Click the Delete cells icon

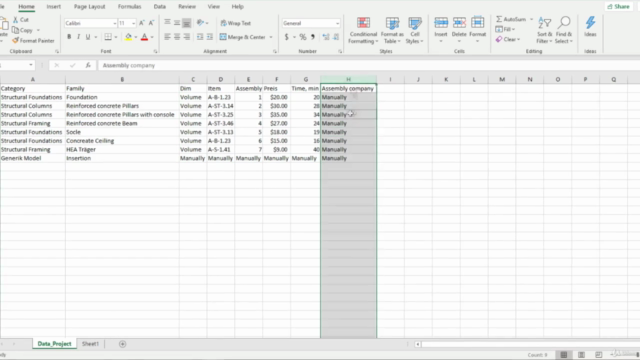(459, 23)
